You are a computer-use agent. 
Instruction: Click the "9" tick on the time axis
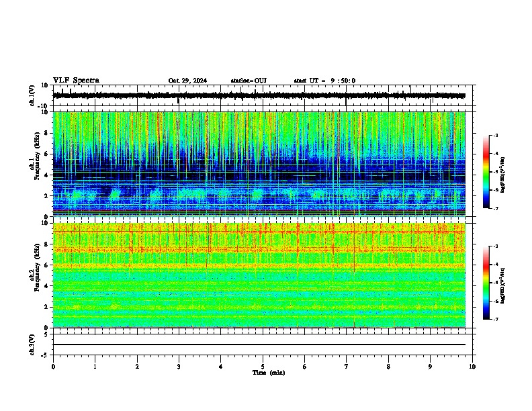pos(430,367)
